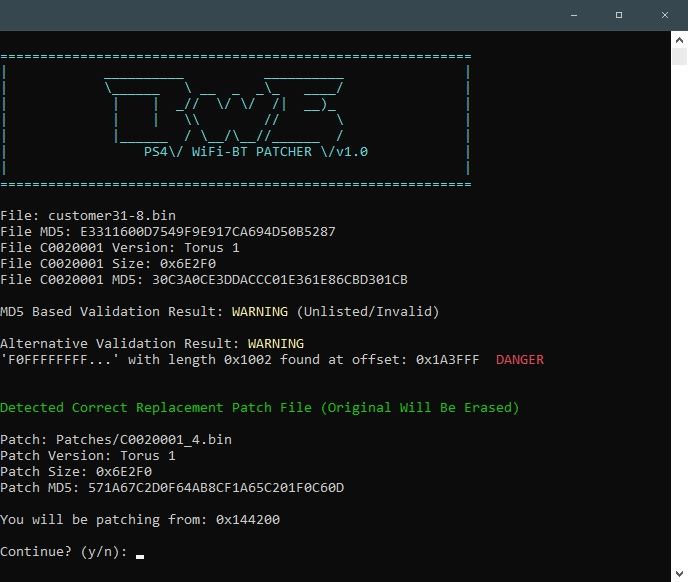This screenshot has width=688, height=582.
Task: Select C0020001 MD5 value 30C3A0CE3DDACCC01E361E86CBD301CB
Action: [x=280, y=280]
